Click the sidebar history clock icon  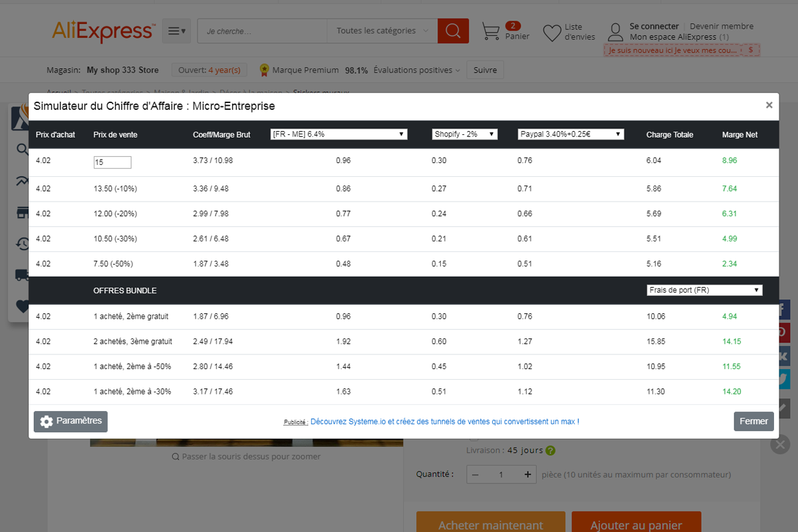[x=23, y=244]
